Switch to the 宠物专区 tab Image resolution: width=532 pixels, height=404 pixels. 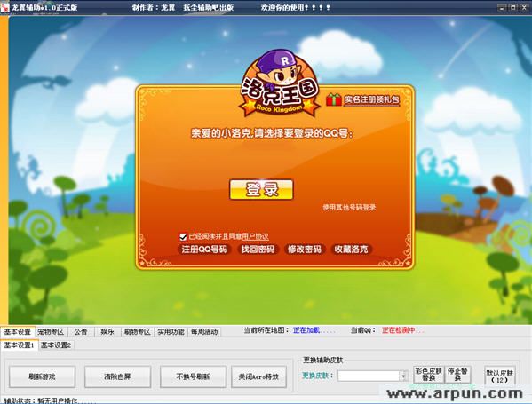(51, 332)
